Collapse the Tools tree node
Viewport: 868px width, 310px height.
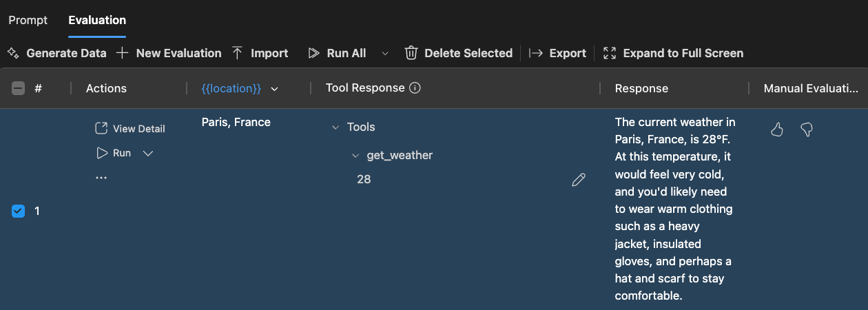click(335, 127)
